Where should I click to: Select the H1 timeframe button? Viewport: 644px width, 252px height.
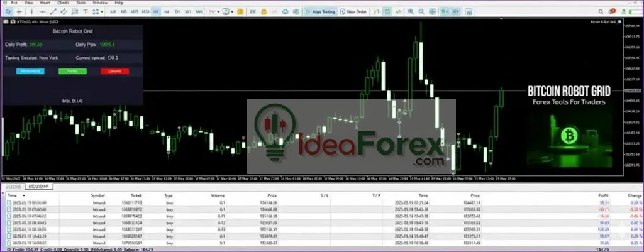156,12
